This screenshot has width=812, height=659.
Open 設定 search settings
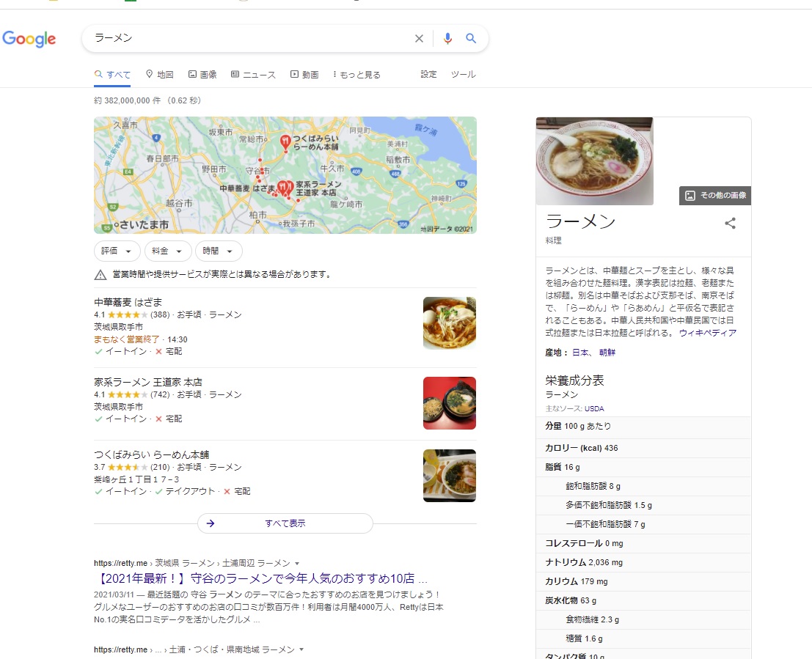point(428,75)
